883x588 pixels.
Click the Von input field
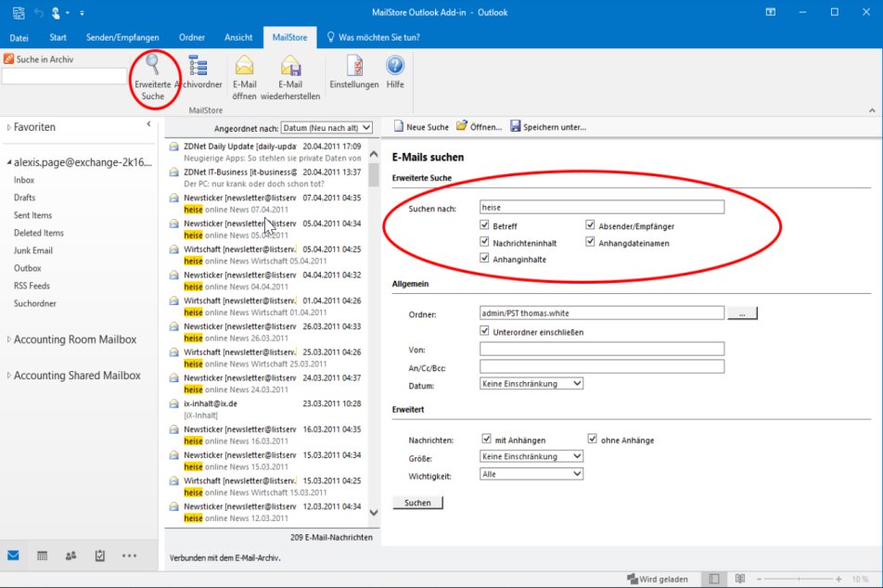pyautogui.click(x=602, y=349)
